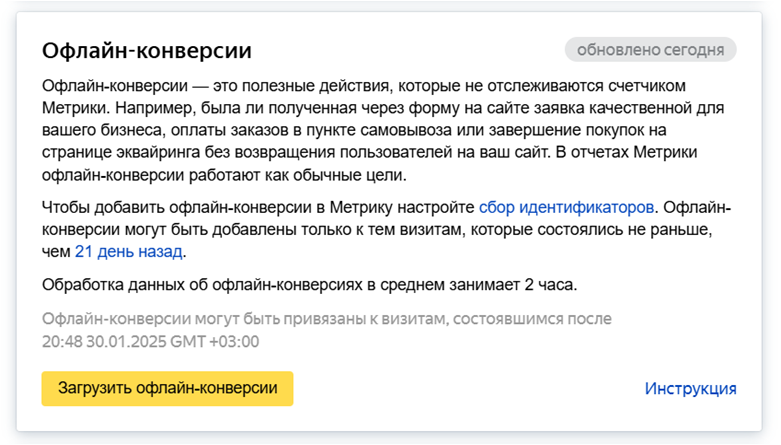Follow the сбор идентификаторов link
Screen dimensions: 781x445
click(566, 207)
